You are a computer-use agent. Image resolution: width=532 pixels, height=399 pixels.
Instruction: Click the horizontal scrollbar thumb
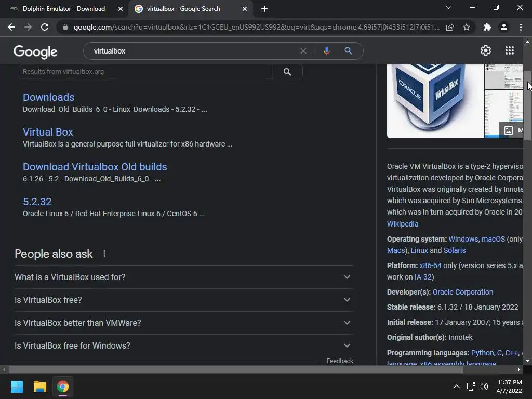click(x=236, y=370)
